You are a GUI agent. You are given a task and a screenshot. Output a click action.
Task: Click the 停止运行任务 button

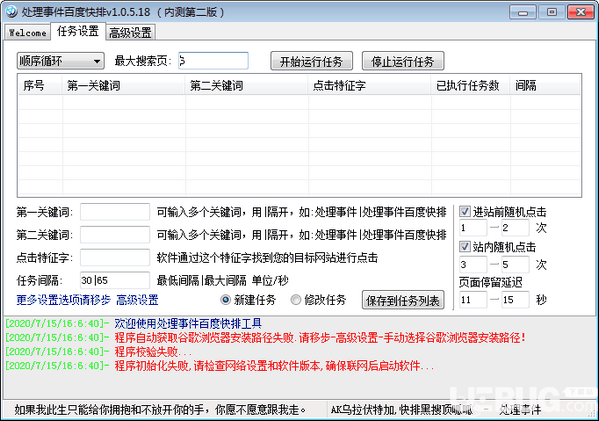[403, 61]
